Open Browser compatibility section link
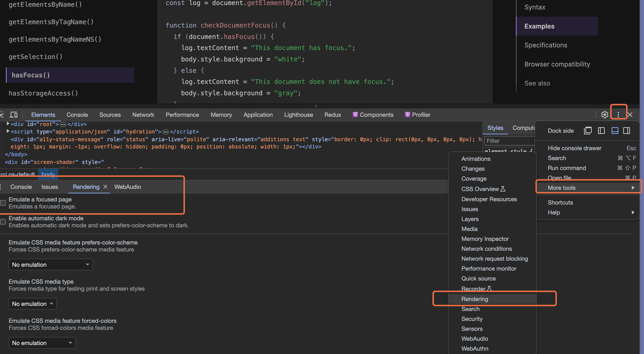644x354 pixels. tap(557, 64)
